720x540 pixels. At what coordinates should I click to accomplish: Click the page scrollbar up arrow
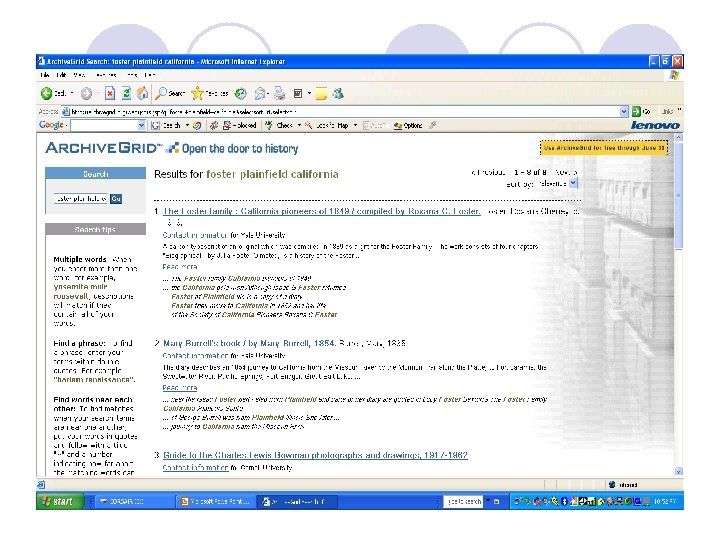coord(679,137)
